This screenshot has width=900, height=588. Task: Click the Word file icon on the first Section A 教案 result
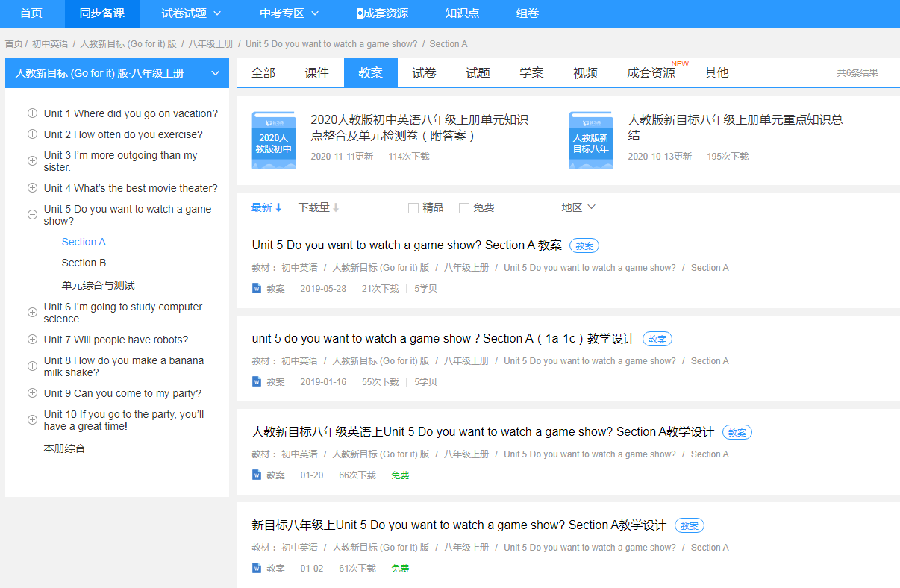(257, 287)
